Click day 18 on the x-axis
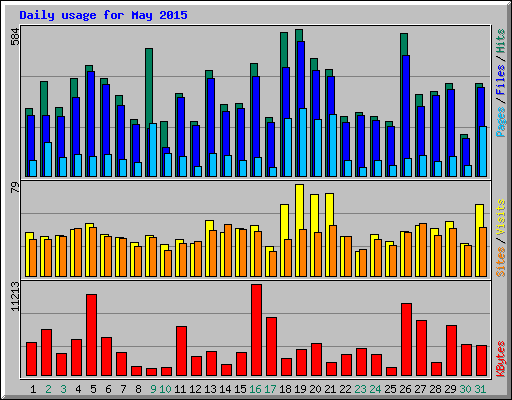512x400 pixels. pos(285,389)
